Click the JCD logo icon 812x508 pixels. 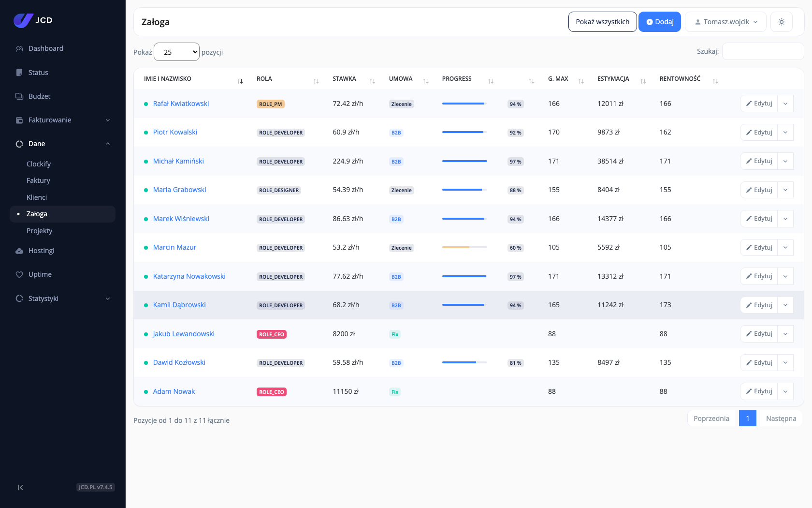(x=23, y=20)
